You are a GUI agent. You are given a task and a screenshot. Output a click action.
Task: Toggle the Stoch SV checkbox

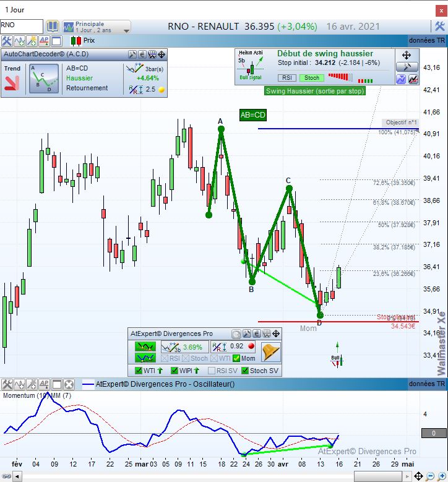[x=245, y=371]
